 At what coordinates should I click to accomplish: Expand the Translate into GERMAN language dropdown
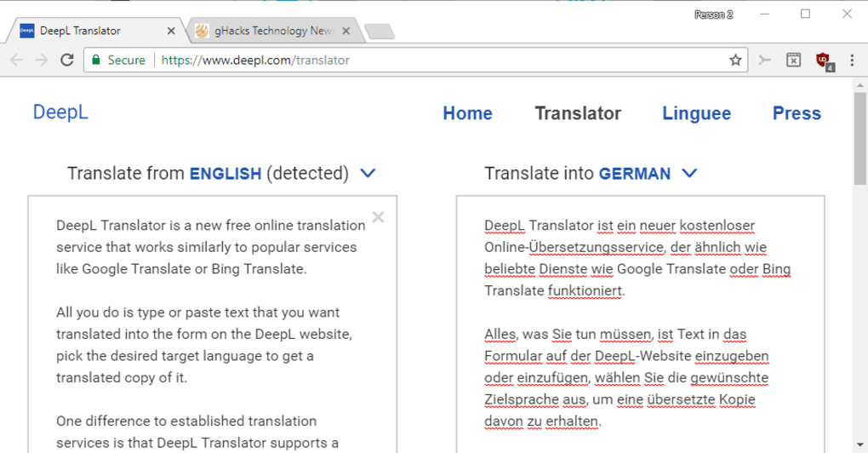(689, 174)
